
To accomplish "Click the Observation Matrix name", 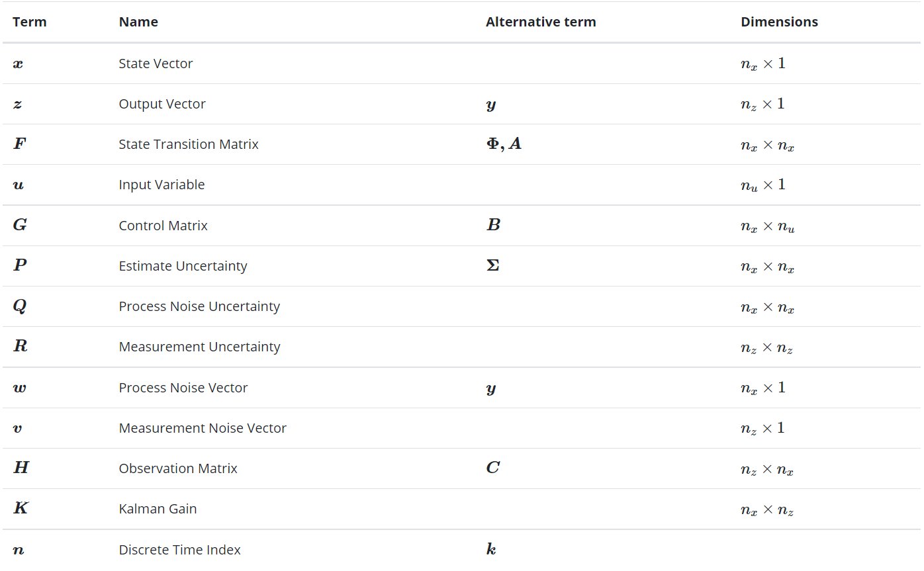I will (178, 468).
